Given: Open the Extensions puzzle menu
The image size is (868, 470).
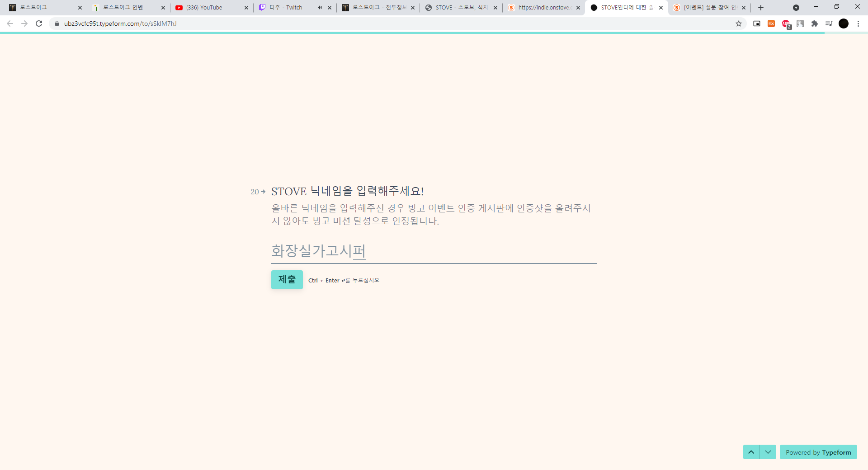Looking at the screenshot, I should click(815, 23).
